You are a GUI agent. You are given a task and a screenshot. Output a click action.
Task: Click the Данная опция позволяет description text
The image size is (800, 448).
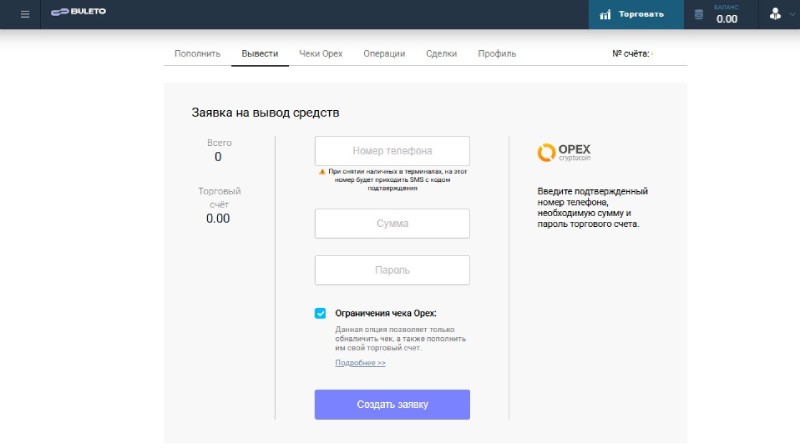[x=400, y=339]
